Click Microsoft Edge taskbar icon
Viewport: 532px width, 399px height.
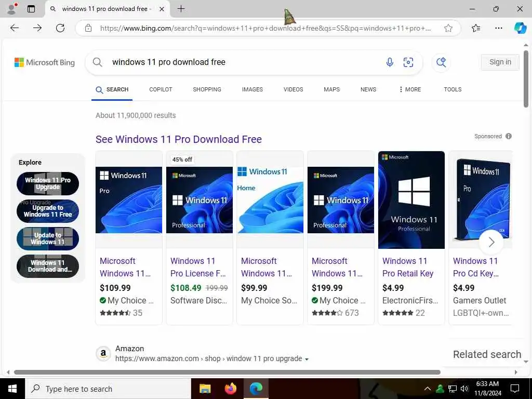click(x=256, y=389)
